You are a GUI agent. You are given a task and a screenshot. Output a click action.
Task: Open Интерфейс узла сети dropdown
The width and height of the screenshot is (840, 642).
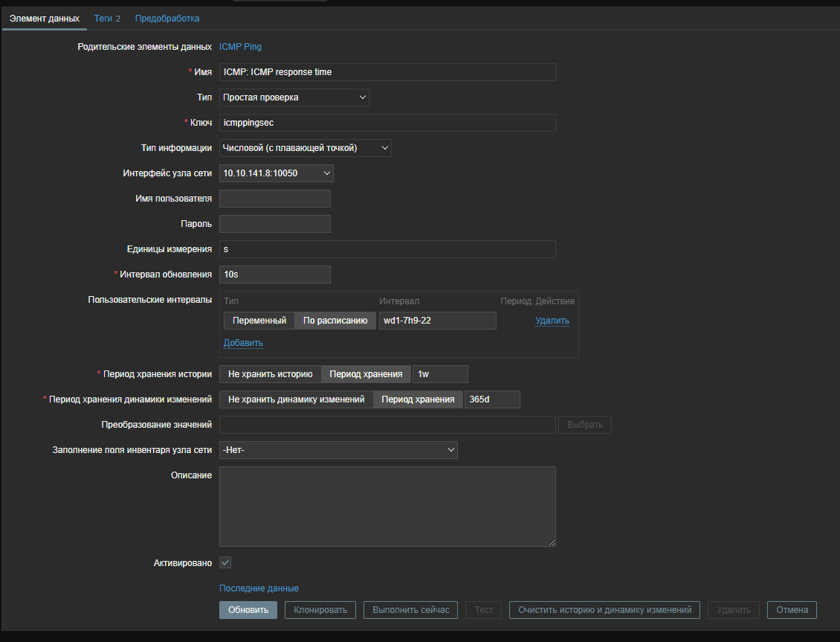(276, 173)
